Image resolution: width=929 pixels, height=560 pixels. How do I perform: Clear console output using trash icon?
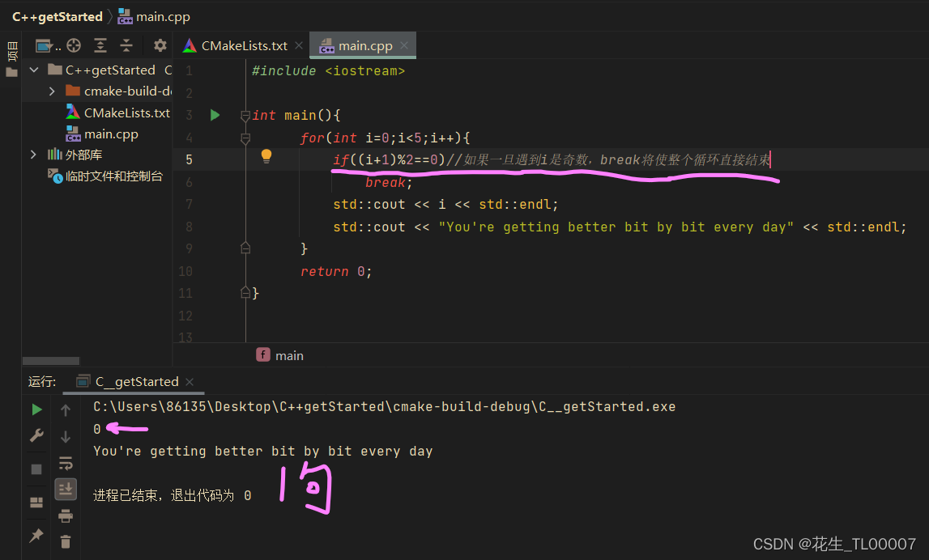pyautogui.click(x=66, y=541)
